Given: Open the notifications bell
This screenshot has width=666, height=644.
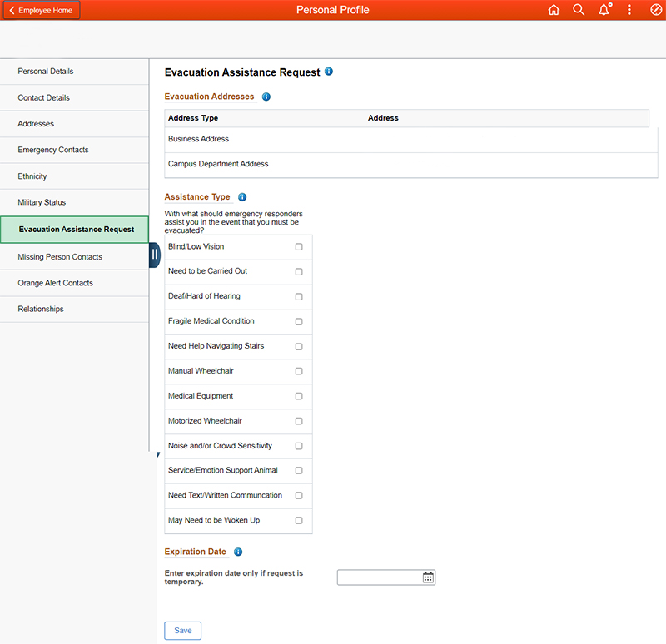Looking at the screenshot, I should coord(604,10).
